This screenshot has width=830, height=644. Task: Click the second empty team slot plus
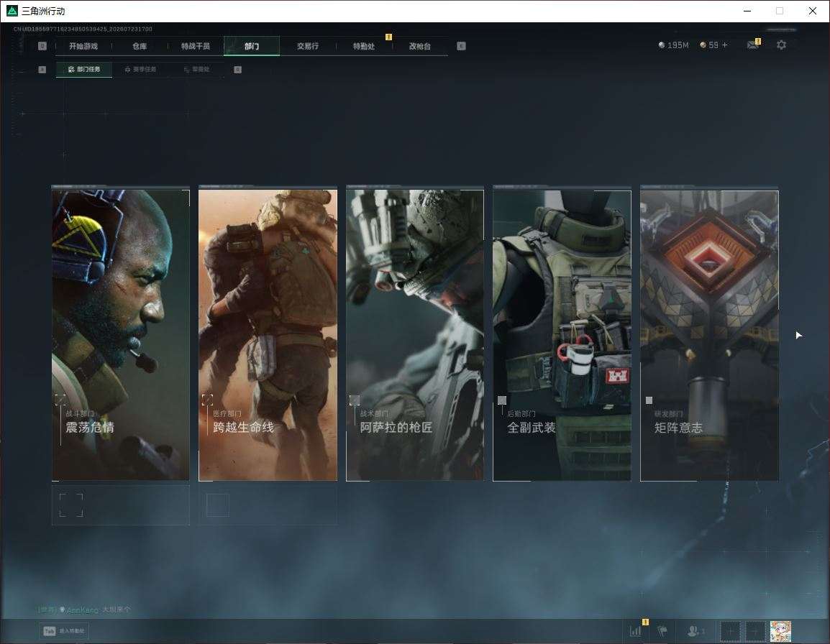754,631
